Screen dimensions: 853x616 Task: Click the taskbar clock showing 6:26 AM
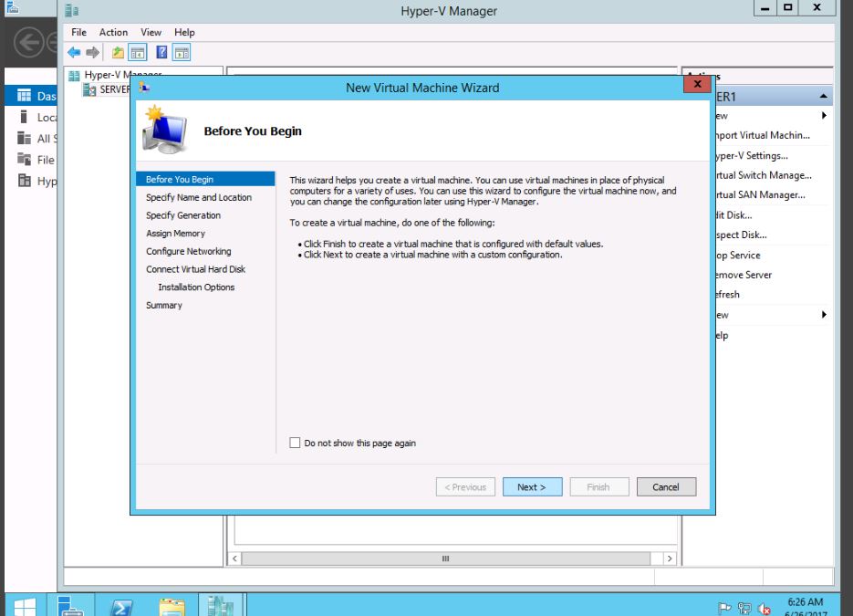[806, 602]
